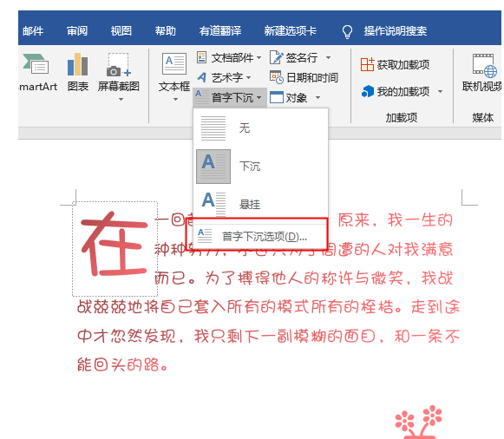Screen dimensions: 504x439
Task: Click the large drop cap 在 frame
Action: [x=115, y=249]
